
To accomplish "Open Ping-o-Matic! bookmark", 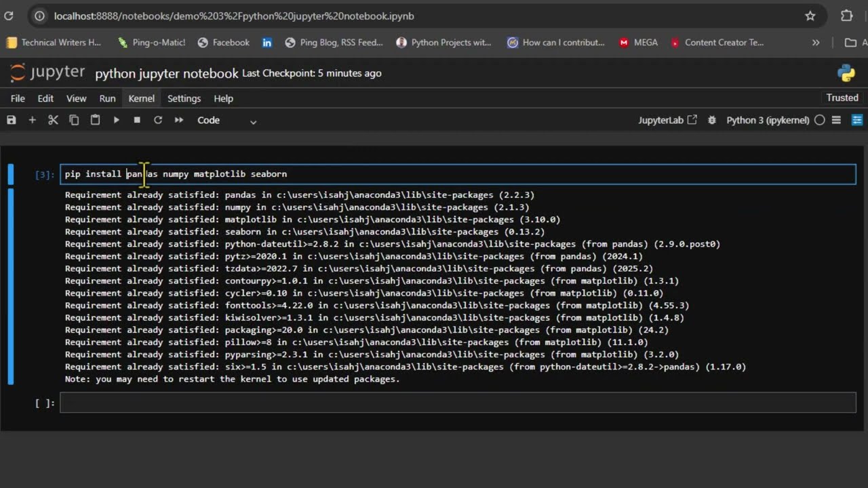I will pos(151,42).
